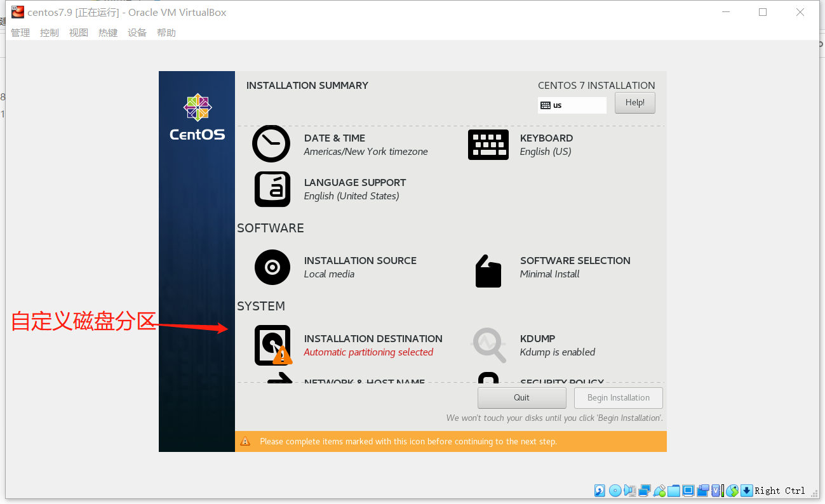The height and width of the screenshot is (504, 825).
Task: Click the VirtualBox audio status icon
Action: [x=629, y=491]
